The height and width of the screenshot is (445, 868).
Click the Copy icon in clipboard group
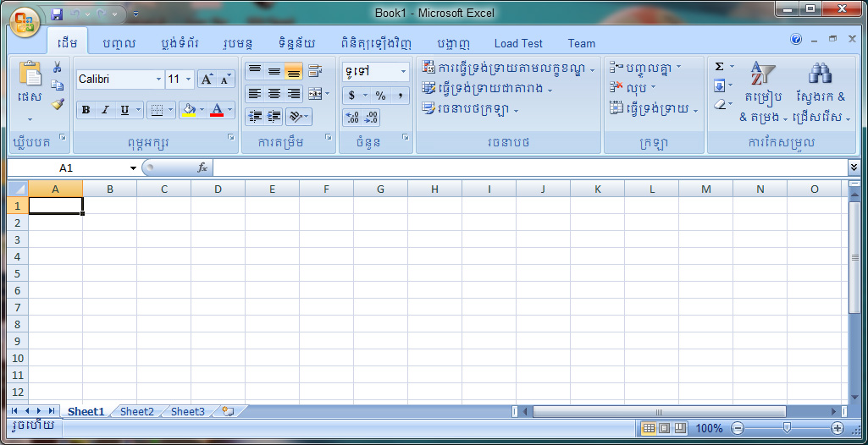coord(57,85)
